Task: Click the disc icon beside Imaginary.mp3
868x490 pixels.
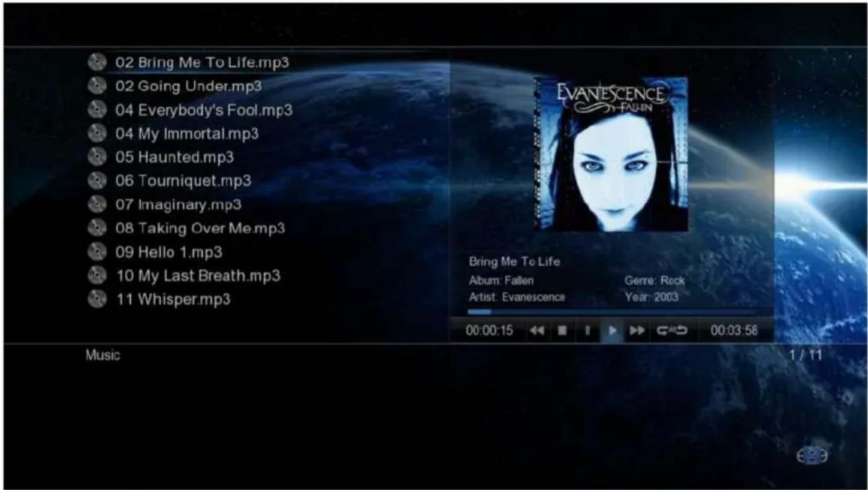Action: tap(97, 205)
